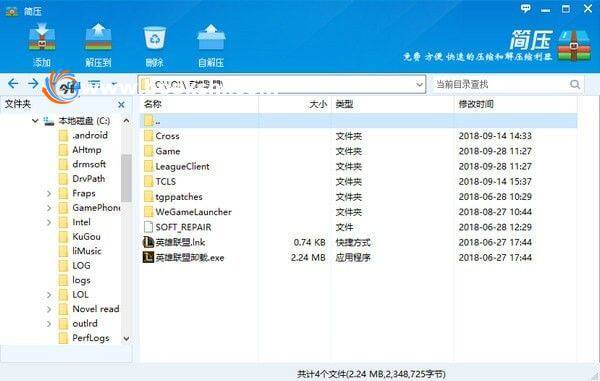
Task: Click the 解压到 (Extract to) icon
Action: [98, 37]
